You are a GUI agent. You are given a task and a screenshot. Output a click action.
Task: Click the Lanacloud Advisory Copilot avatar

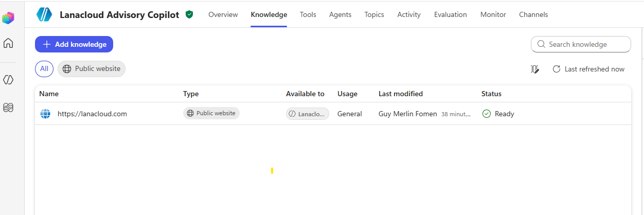[x=44, y=15]
